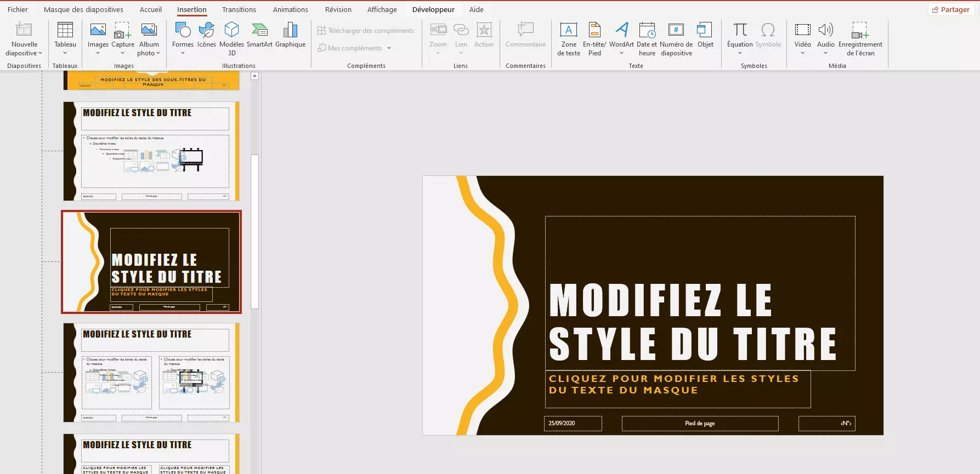Insert Icônes from the ribbon
This screenshot has width=980, height=474.
[207, 30]
